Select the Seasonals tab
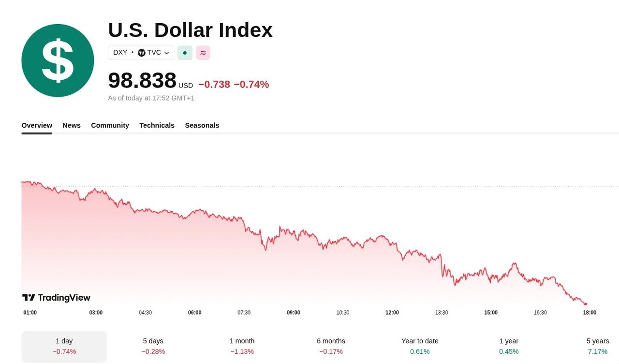 coord(202,125)
